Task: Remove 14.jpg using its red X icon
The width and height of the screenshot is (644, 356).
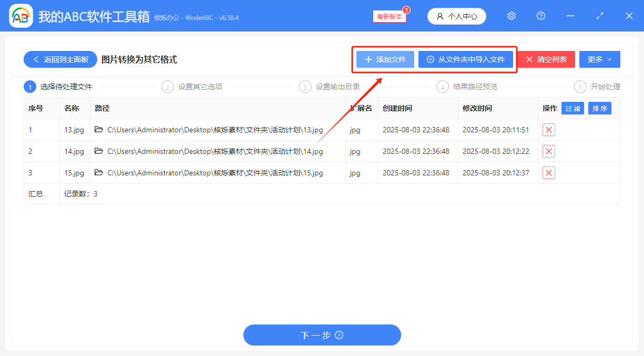Action: coord(548,151)
